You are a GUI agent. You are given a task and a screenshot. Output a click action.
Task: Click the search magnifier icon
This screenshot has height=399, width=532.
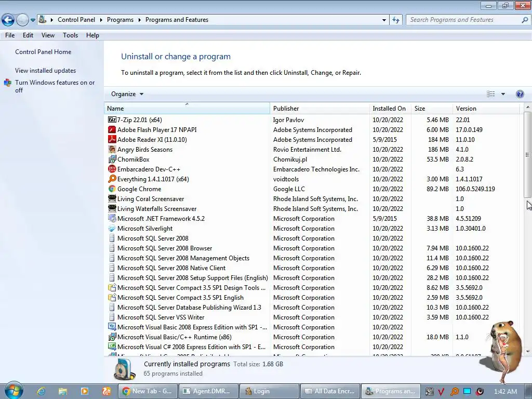click(x=525, y=20)
